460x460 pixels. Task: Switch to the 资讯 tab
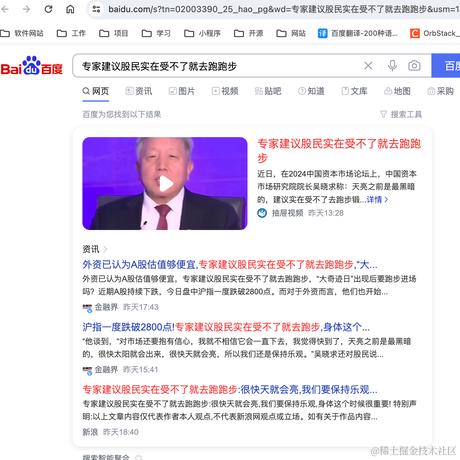(139, 91)
